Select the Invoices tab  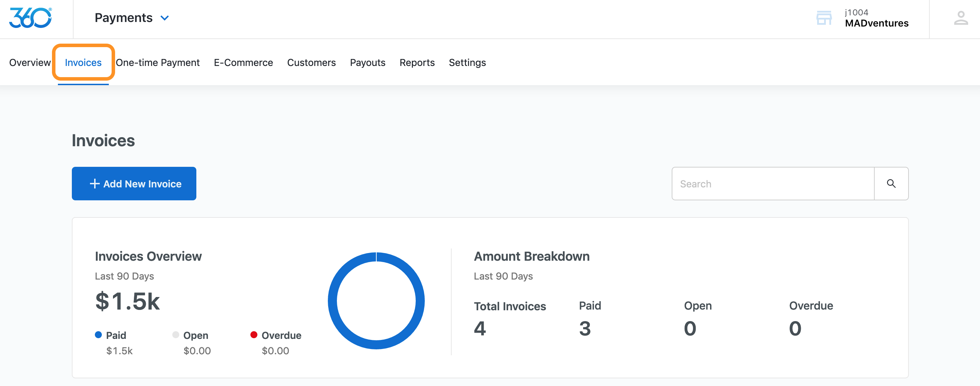(x=83, y=62)
